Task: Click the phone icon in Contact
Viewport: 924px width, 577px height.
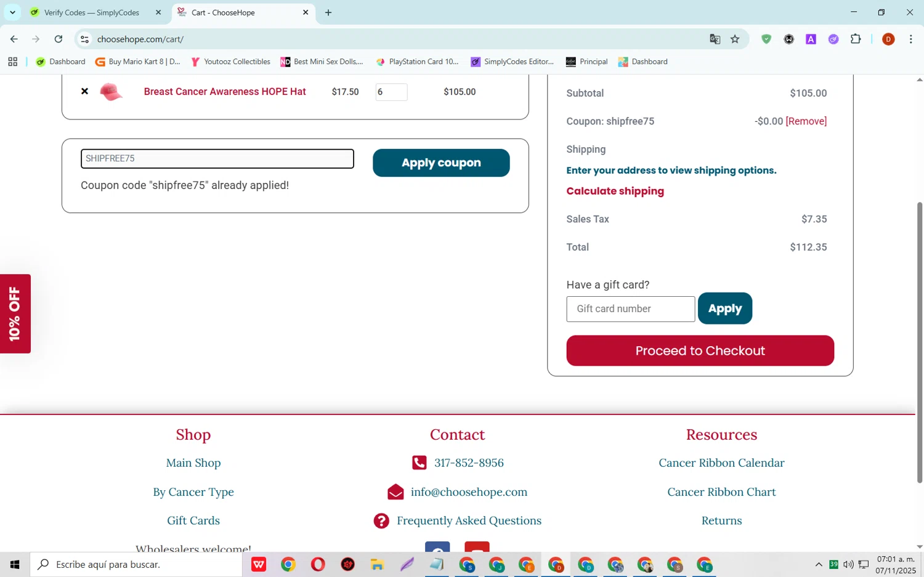Action: (x=419, y=462)
